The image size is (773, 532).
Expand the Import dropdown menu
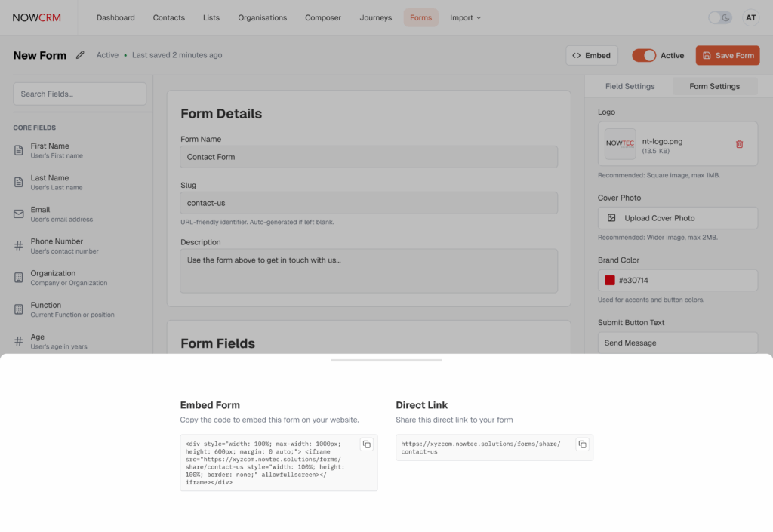tap(465, 17)
